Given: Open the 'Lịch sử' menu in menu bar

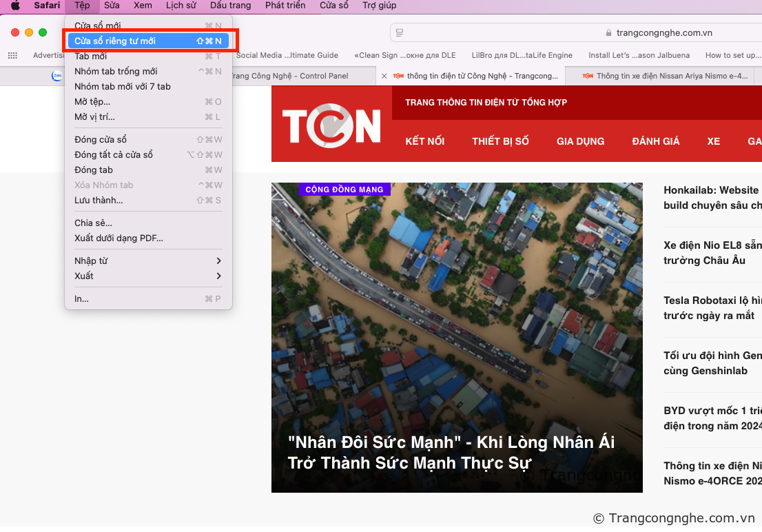Looking at the screenshot, I should [181, 6].
